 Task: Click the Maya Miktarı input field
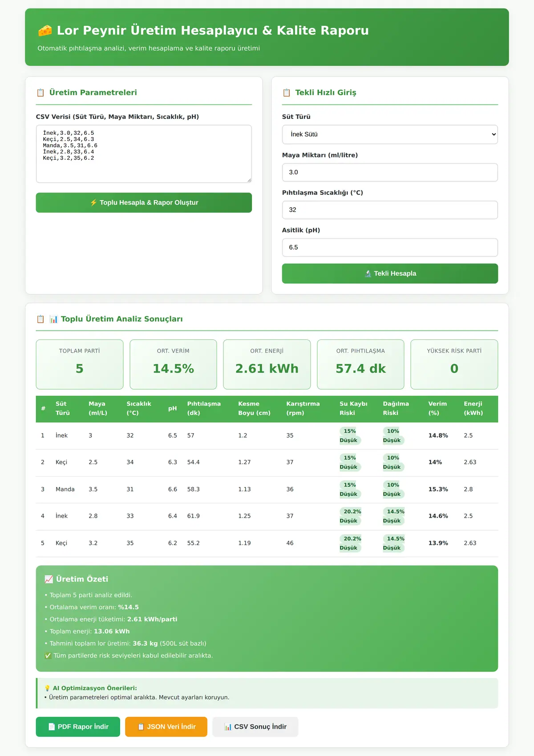coord(390,172)
